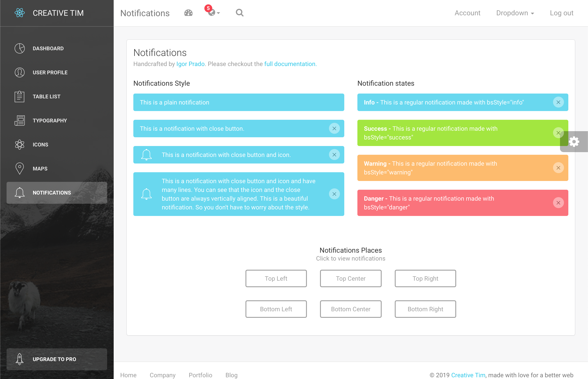The image size is (588, 379).
Task: Click Log out in the navbar
Action: [562, 13]
